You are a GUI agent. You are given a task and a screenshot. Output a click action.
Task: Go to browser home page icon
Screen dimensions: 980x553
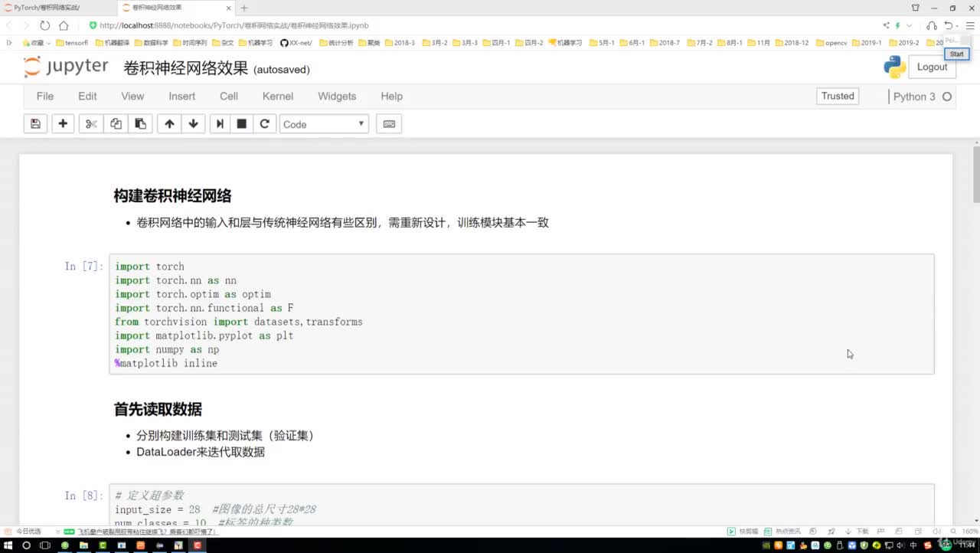click(x=64, y=25)
